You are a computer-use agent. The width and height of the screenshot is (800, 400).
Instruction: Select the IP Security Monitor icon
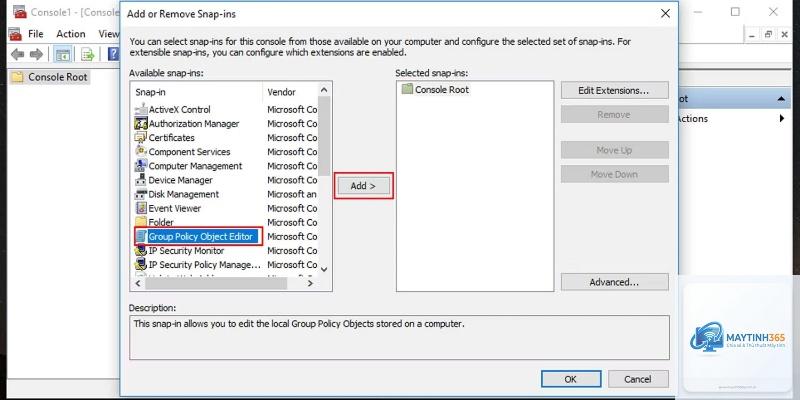coord(141,251)
